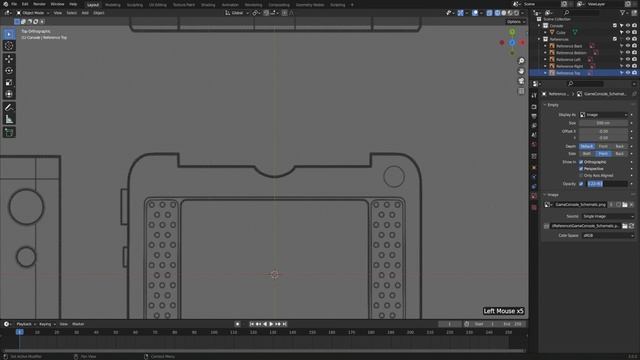Switch orthographic/perspective grid icon
Screen dimensions: 640x360
521,91
